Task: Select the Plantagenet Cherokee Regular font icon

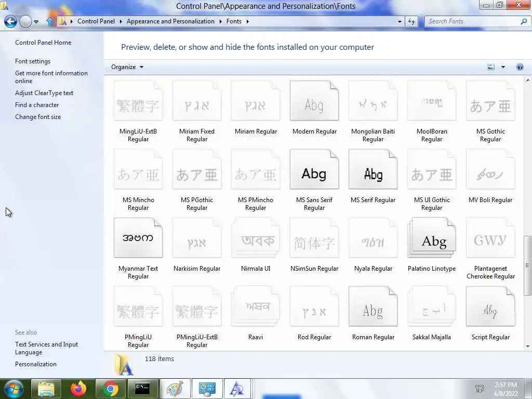Action: click(490, 237)
